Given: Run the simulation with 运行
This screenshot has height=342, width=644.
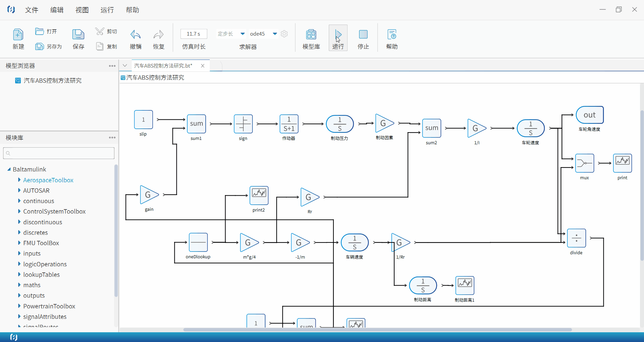Looking at the screenshot, I should [x=338, y=38].
